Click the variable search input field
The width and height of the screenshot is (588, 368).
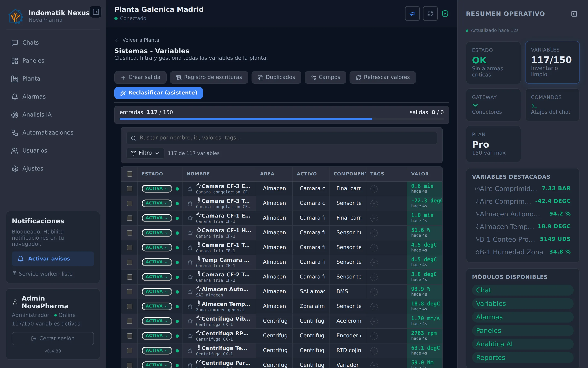tap(282, 138)
